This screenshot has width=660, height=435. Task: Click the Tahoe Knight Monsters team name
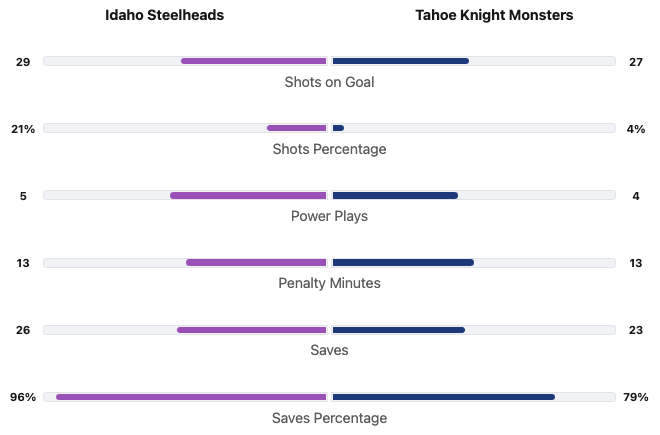point(494,15)
